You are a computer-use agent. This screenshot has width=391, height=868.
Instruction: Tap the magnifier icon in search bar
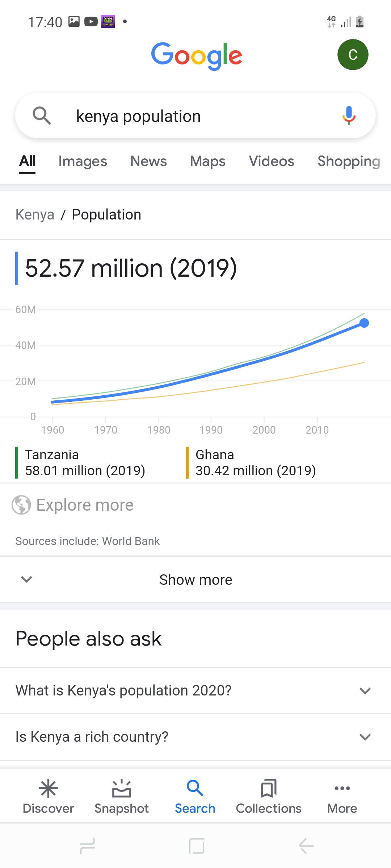point(42,116)
